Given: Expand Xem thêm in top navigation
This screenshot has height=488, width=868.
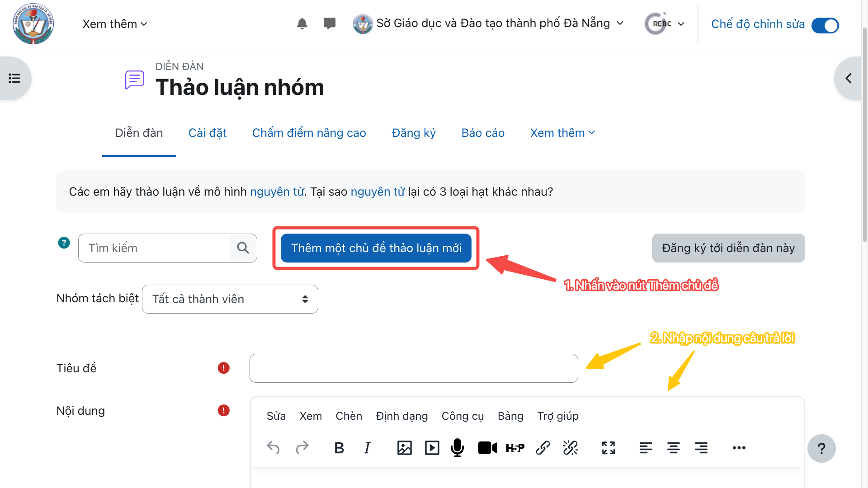Looking at the screenshot, I should [x=115, y=24].
